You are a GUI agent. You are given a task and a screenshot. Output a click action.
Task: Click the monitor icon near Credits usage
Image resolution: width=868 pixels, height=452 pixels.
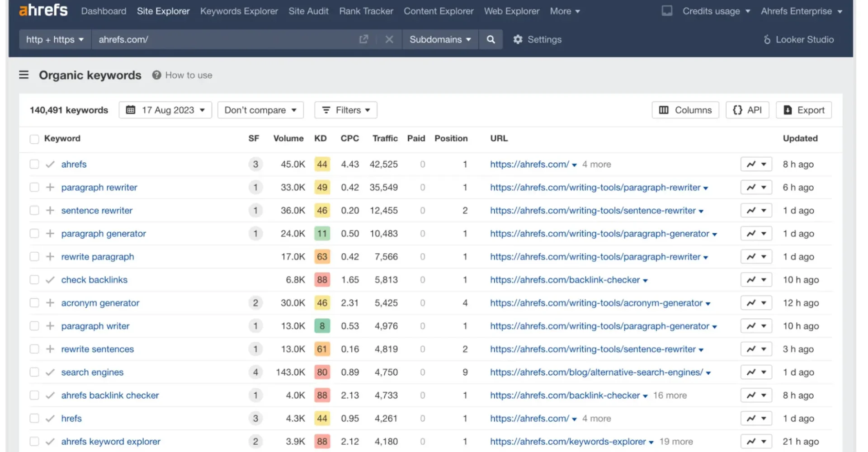point(667,11)
